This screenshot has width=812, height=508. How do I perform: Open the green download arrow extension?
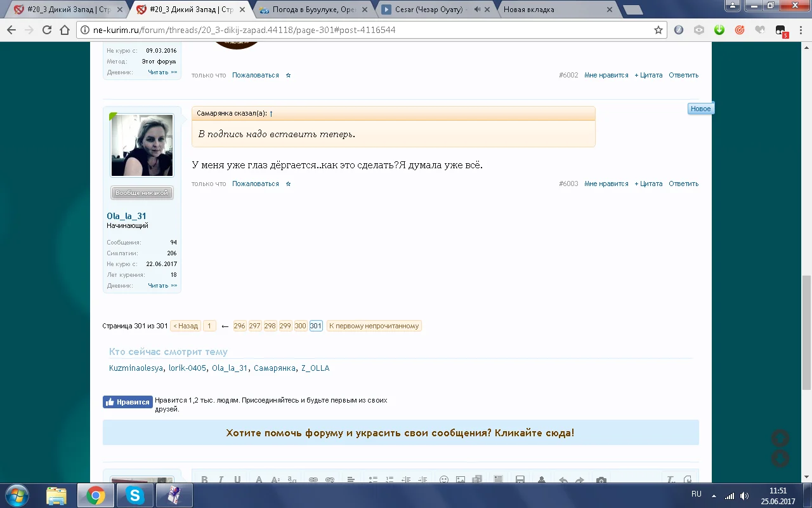pyautogui.click(x=719, y=30)
